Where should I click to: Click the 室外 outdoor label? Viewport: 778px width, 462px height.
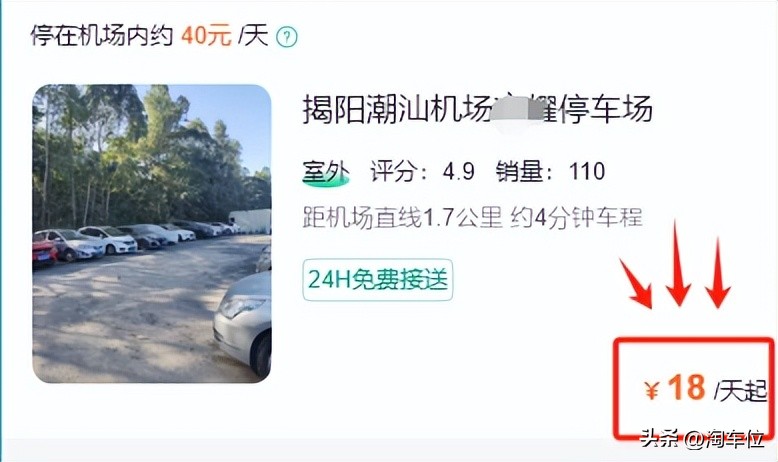[325, 173]
